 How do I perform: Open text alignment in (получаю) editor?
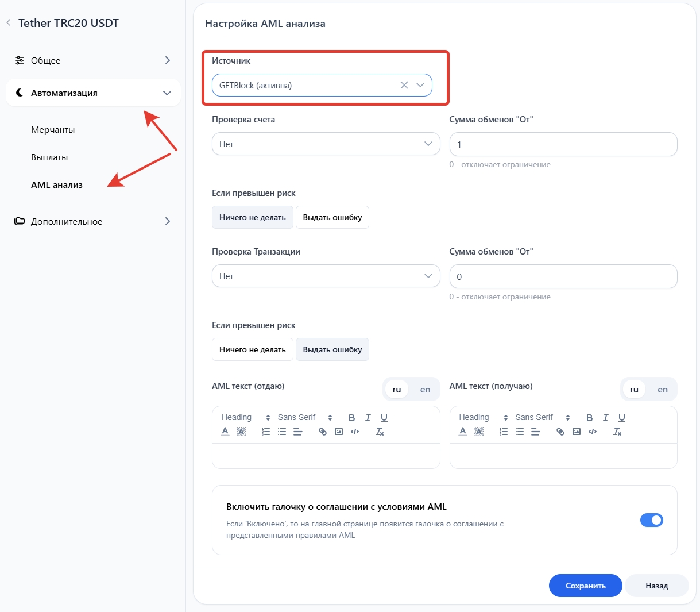pyautogui.click(x=536, y=432)
